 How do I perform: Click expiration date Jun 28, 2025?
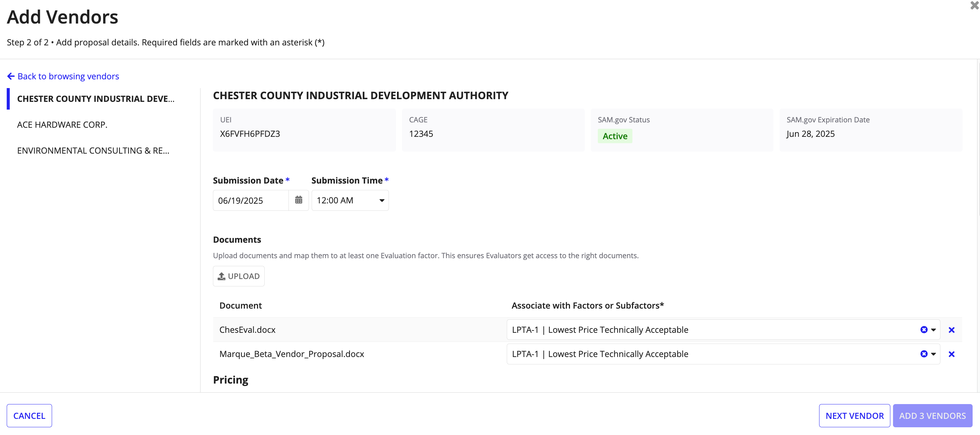click(811, 134)
